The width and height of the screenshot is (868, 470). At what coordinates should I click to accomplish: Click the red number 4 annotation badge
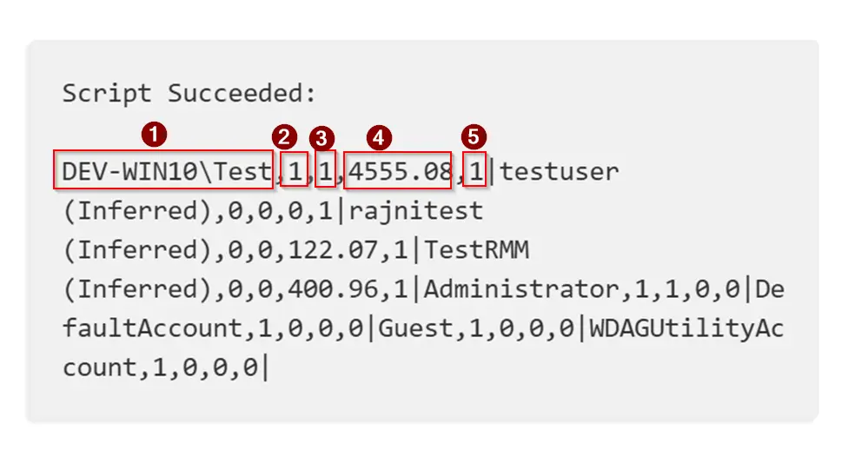380,136
